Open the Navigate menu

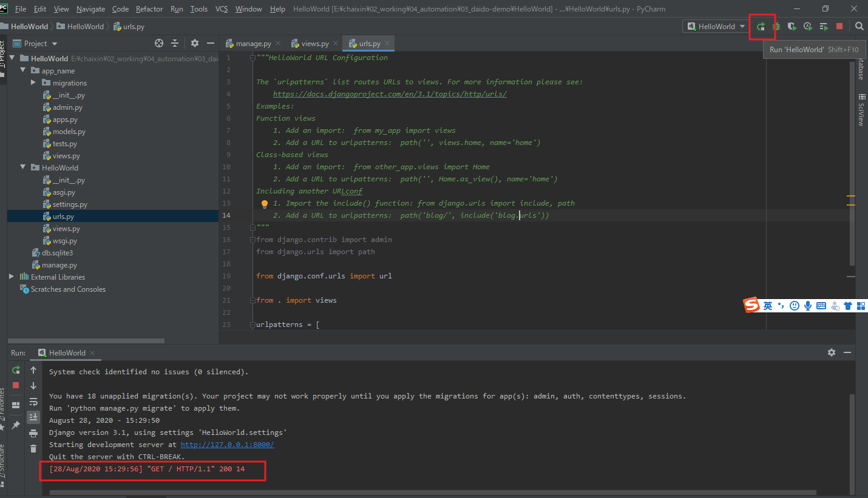pyautogui.click(x=91, y=9)
